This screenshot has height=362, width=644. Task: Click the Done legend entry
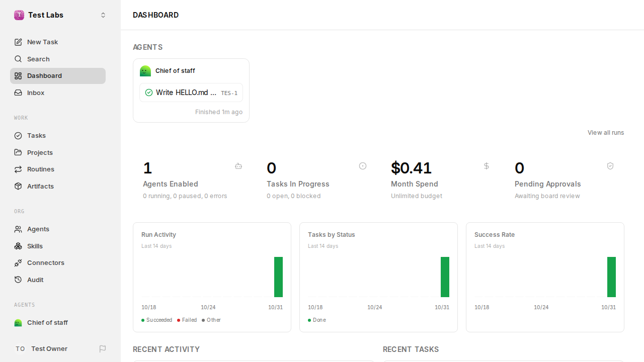pos(317,320)
